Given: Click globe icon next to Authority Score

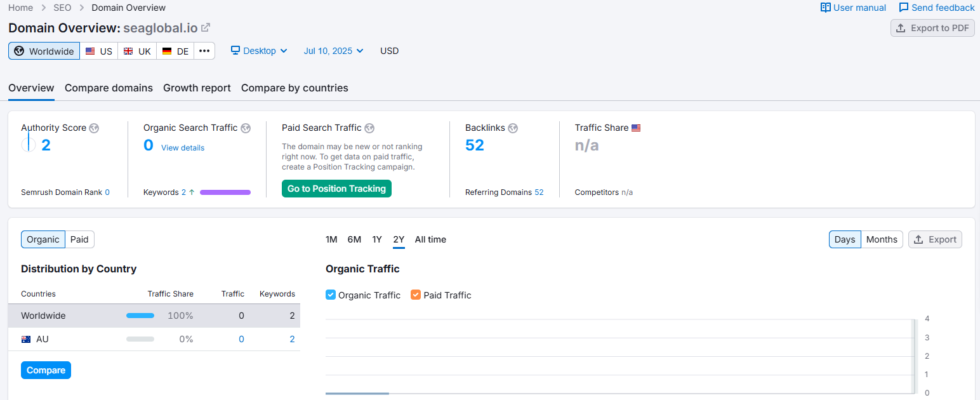Looking at the screenshot, I should click(x=94, y=128).
